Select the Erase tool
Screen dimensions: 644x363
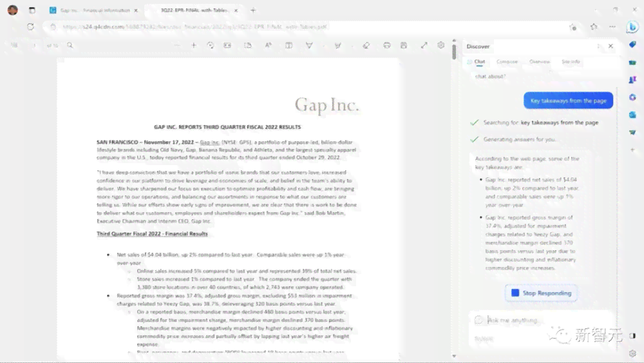366,45
